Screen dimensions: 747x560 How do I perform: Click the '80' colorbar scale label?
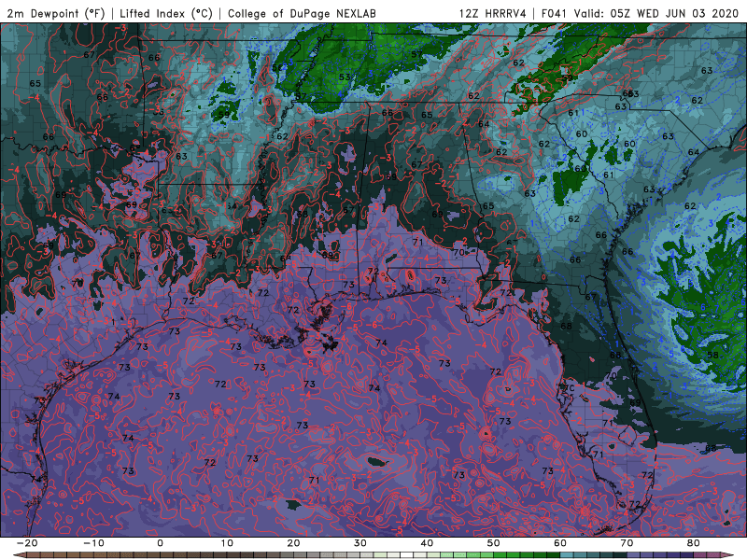pyautogui.click(x=694, y=543)
